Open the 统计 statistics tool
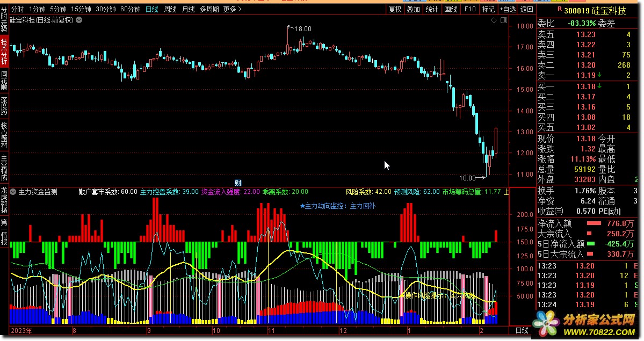 pos(432,9)
